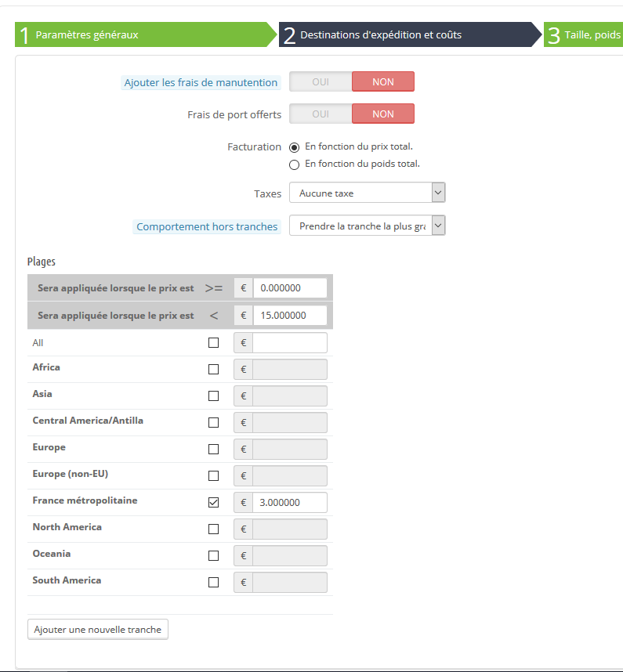Click 'Ajouter une nouvelle tranche' button
This screenshot has height=672, width=623.
(98, 630)
